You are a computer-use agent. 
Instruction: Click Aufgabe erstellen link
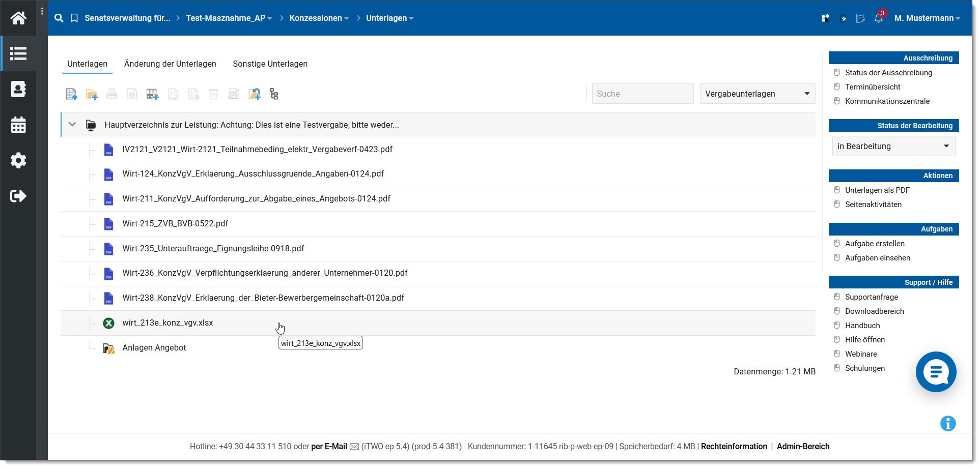(x=875, y=244)
